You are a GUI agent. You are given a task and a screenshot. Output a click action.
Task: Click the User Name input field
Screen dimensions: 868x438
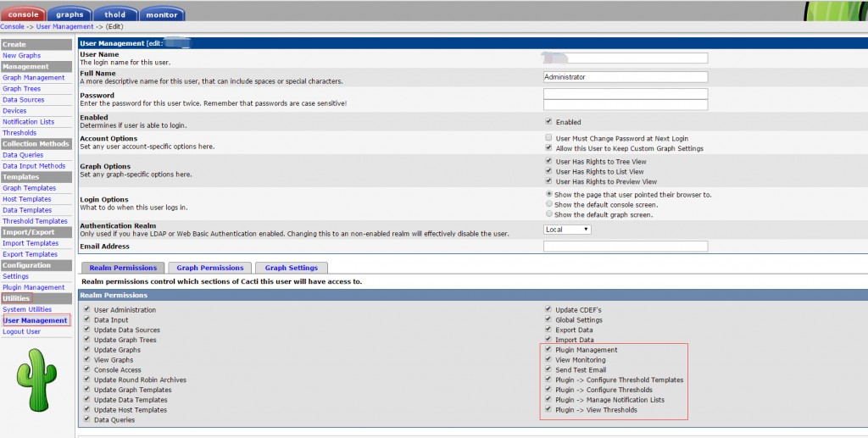click(626, 58)
